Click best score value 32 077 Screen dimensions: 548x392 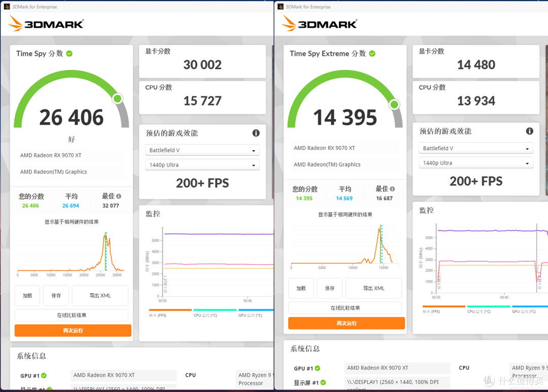pyautogui.click(x=111, y=206)
